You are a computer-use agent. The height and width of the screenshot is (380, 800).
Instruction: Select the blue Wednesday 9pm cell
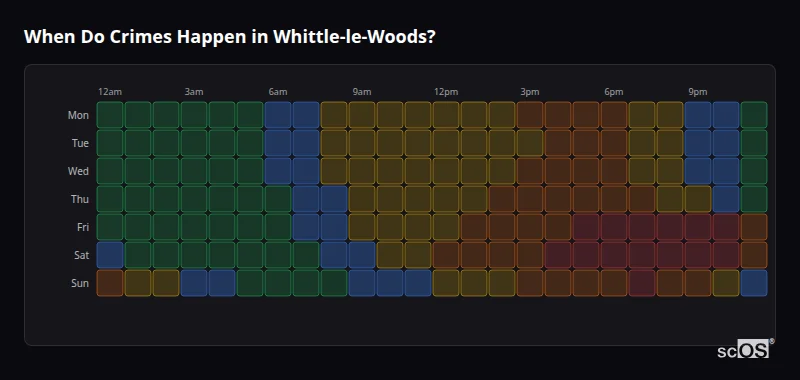697,171
